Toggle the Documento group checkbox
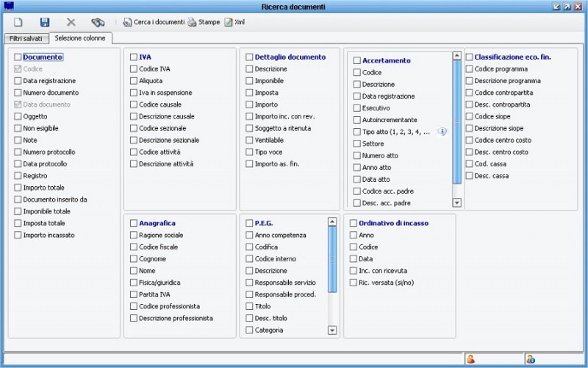Viewport: 588px width, 368px height. point(18,57)
